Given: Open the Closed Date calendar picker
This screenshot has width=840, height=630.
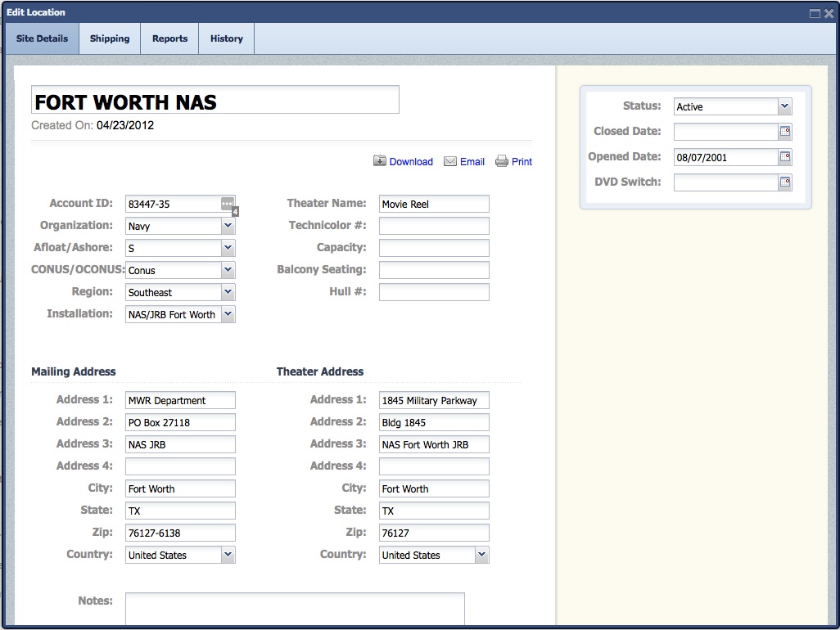Looking at the screenshot, I should [x=785, y=132].
